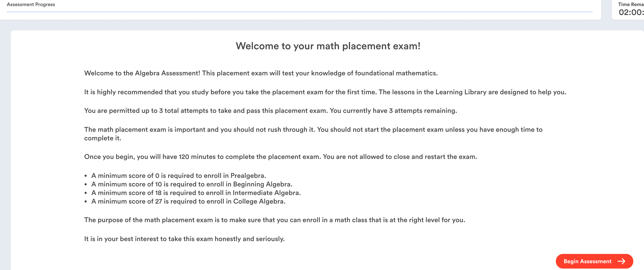644x270 pixels.
Task: Click the purpose of the math placement exam sentence
Action: pyautogui.click(x=275, y=220)
